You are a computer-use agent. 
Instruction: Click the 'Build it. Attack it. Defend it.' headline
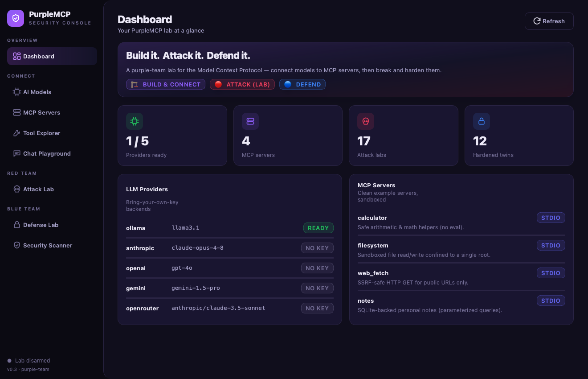point(188,56)
